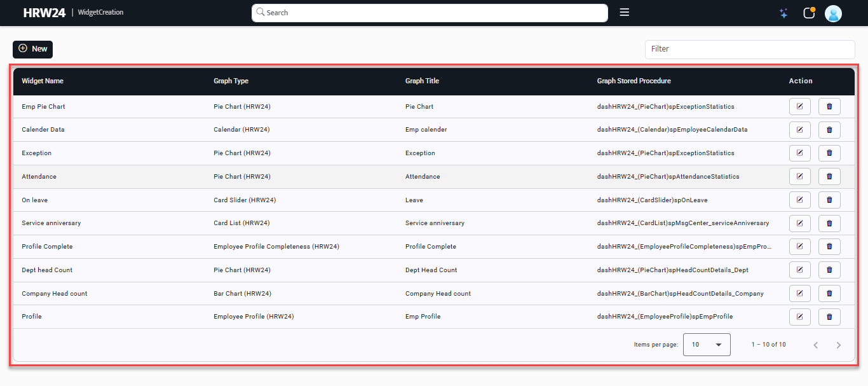
Task: Delete the Profile Complete widget
Action: click(829, 247)
